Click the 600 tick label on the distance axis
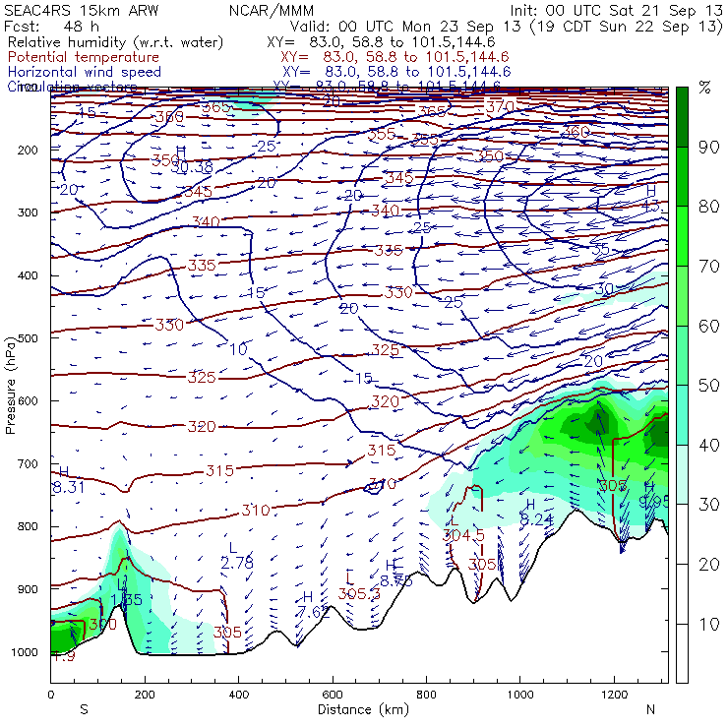 [333, 695]
